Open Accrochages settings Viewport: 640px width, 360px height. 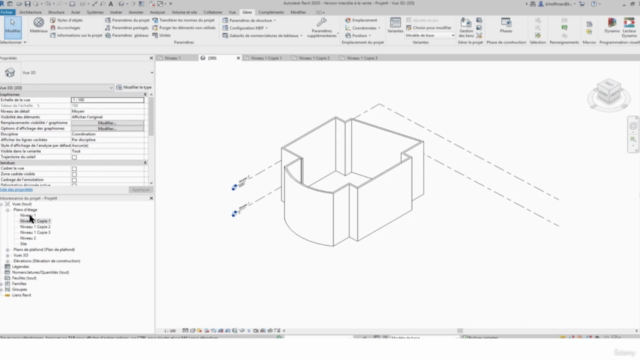click(65, 28)
